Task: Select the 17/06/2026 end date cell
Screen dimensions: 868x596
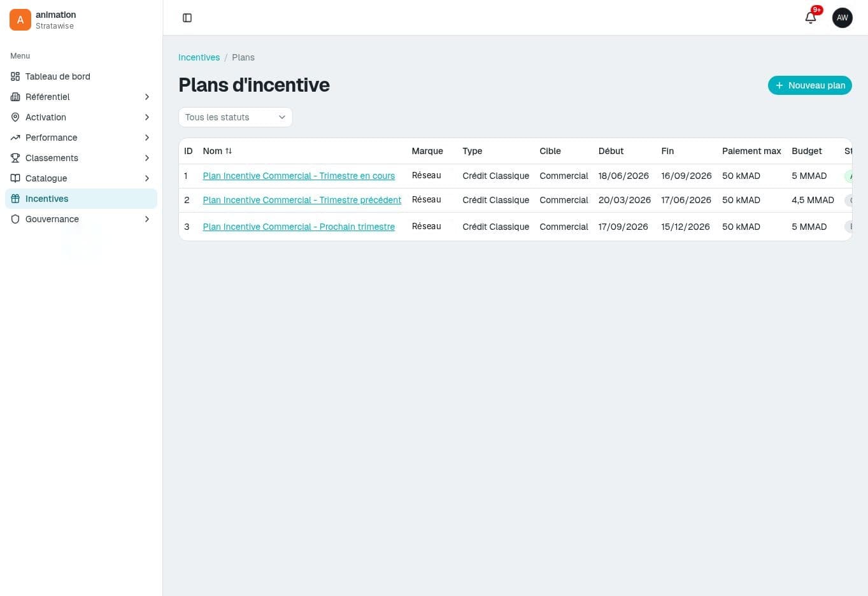Action: [686, 200]
